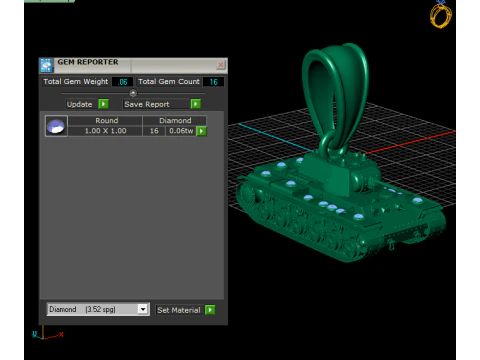Click the Round shape cell
The image size is (480, 360).
pos(106,120)
